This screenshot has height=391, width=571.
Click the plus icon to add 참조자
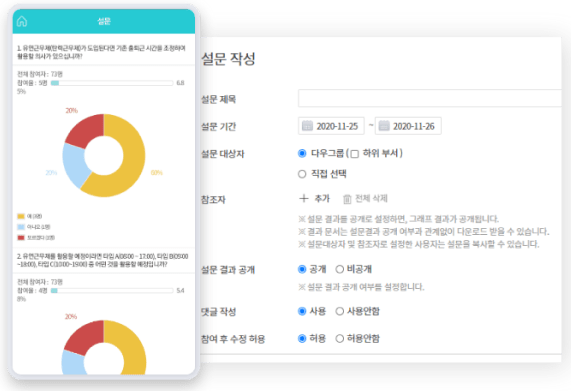(303, 198)
